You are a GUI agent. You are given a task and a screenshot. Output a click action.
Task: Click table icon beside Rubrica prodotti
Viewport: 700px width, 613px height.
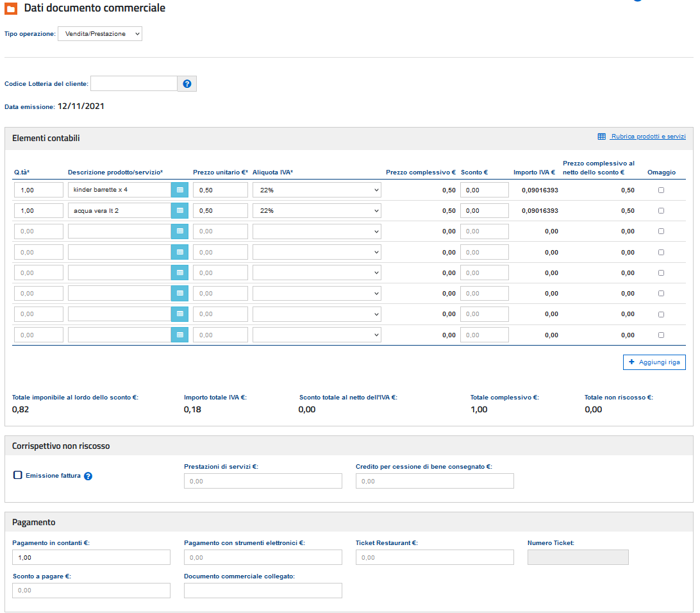click(x=601, y=137)
